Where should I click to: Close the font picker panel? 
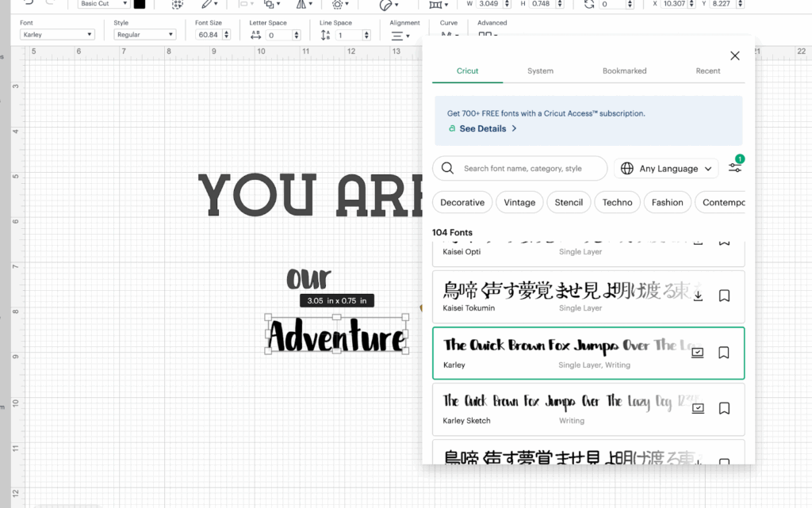point(734,55)
